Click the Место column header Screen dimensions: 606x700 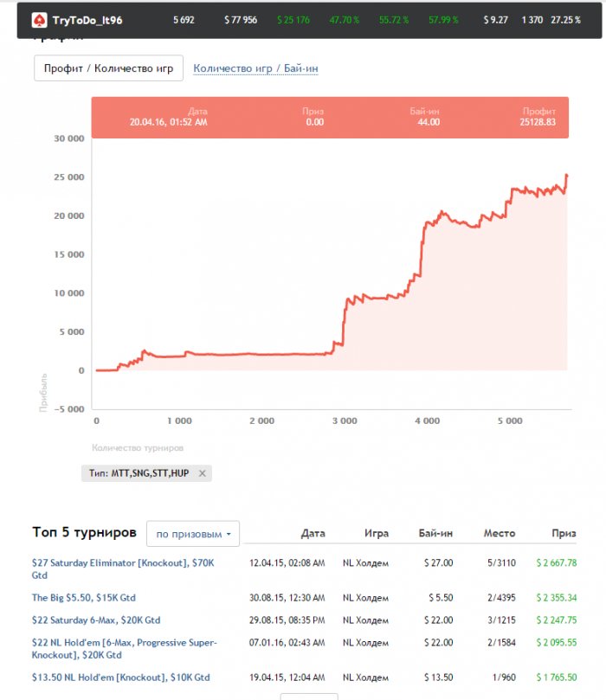[x=500, y=533]
